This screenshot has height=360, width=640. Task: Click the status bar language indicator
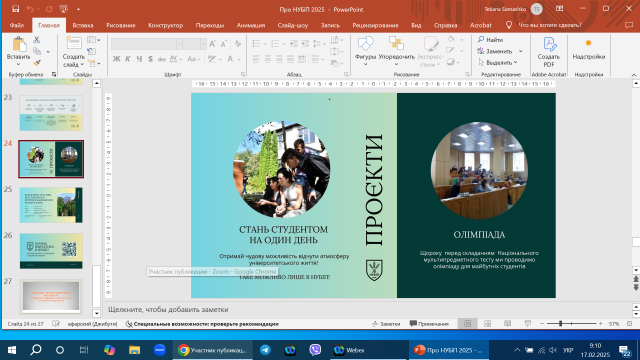tap(92, 324)
